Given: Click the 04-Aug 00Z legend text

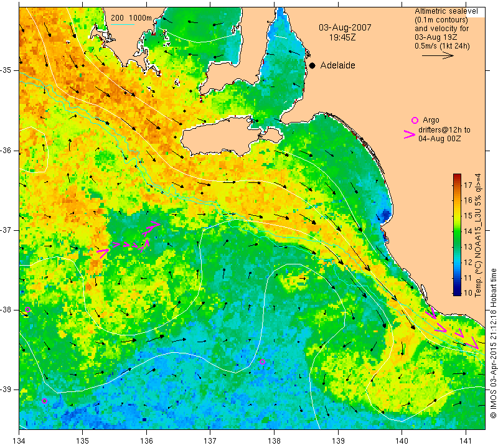Looking at the screenshot, I should point(439,139).
